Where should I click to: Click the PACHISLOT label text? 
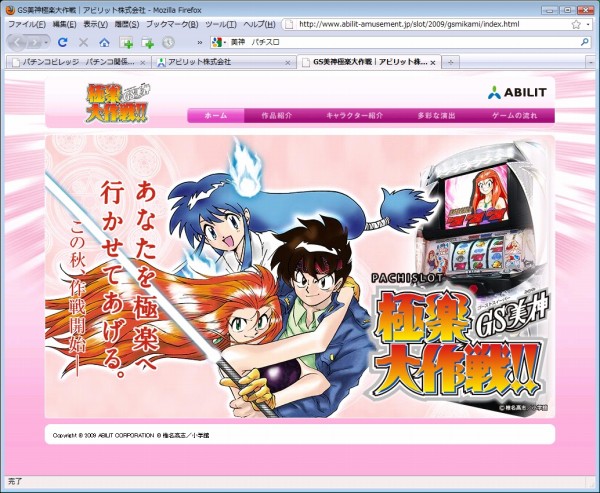pyautogui.click(x=407, y=278)
